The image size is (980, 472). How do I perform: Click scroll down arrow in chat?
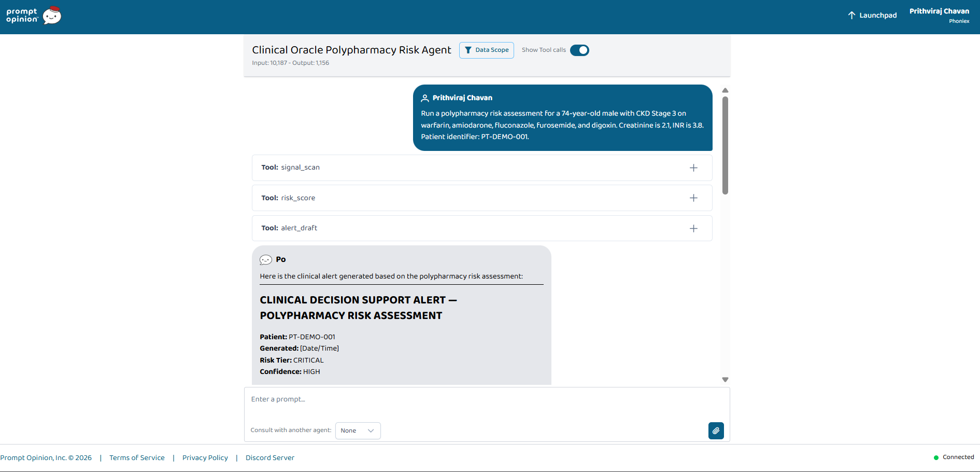[725, 380]
